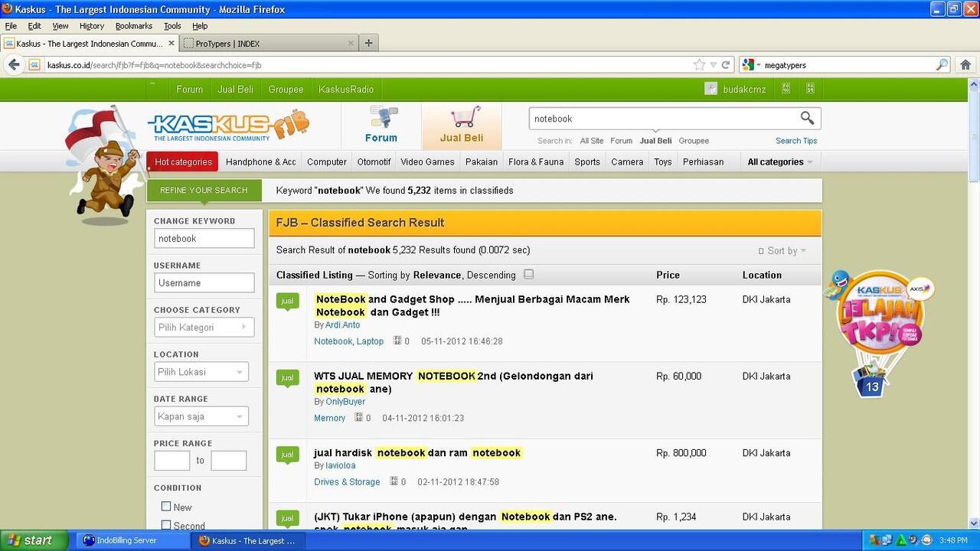This screenshot has height=551, width=980.
Task: Open the Pilih Kategori dropdown
Action: click(204, 327)
